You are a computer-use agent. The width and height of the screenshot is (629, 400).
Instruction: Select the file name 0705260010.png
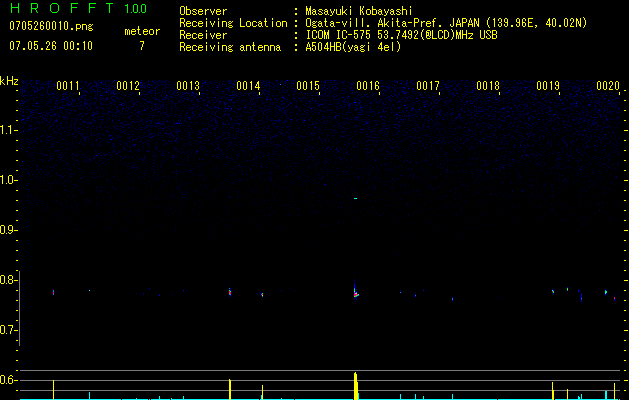[51, 26]
